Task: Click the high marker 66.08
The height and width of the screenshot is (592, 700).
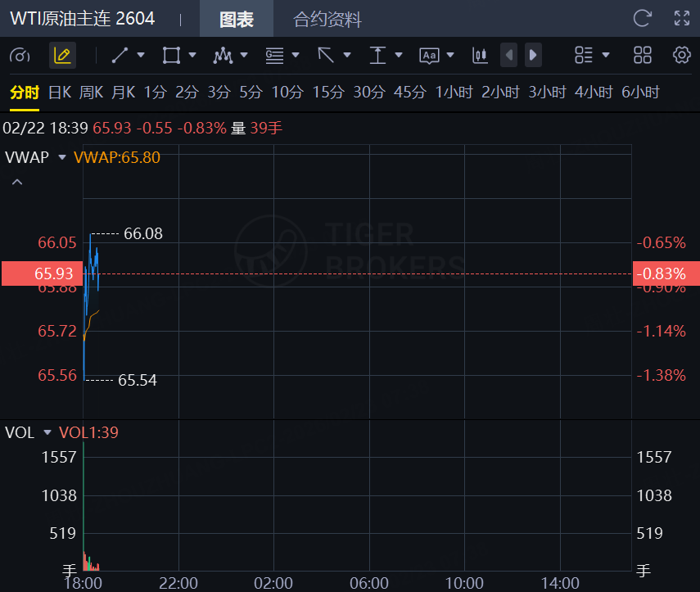Action: [143, 233]
